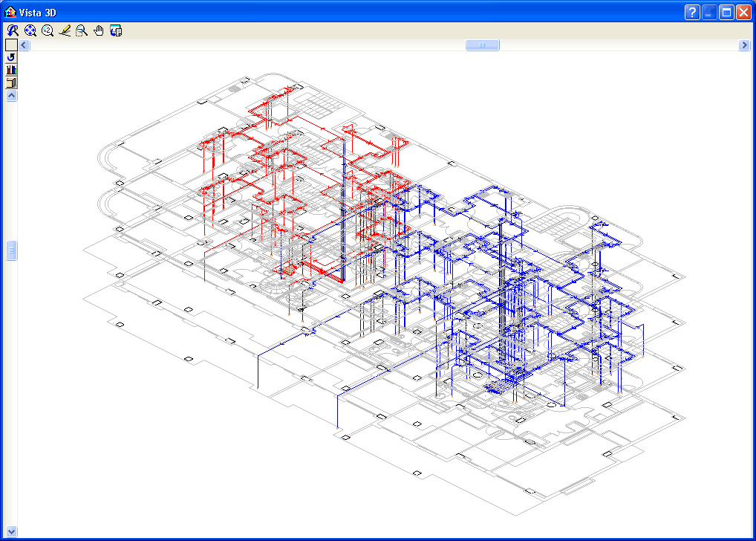Click the horizontal scrollbar right arrow
The height and width of the screenshot is (541, 756).
[745, 45]
